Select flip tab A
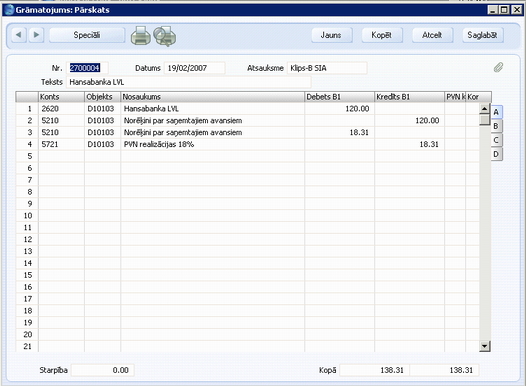This screenshot has width=526, height=386. [x=496, y=112]
